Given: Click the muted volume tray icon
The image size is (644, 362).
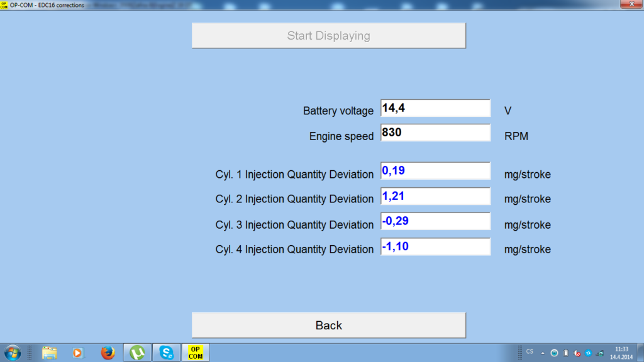Looking at the screenshot, I should (577, 353).
